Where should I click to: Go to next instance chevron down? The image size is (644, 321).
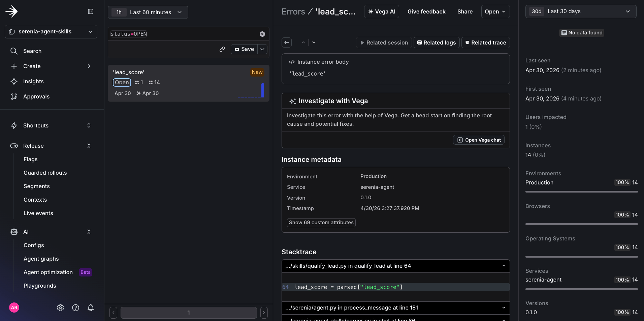(x=314, y=42)
